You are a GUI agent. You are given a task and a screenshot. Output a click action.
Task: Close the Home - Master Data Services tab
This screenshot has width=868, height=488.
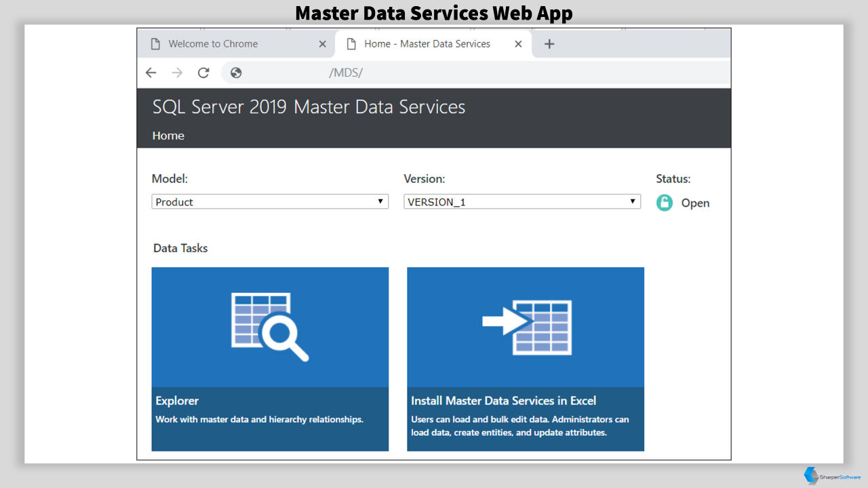pos(518,44)
